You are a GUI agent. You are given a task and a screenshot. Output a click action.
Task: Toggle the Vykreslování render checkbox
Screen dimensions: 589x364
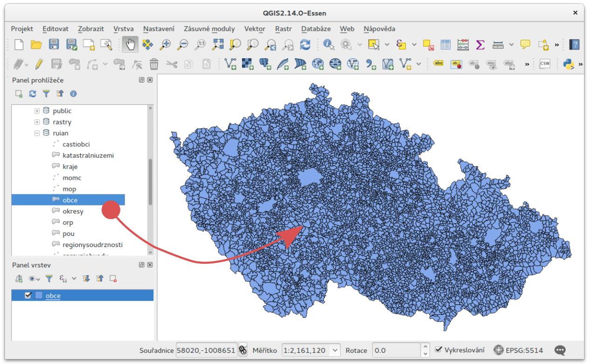438,350
